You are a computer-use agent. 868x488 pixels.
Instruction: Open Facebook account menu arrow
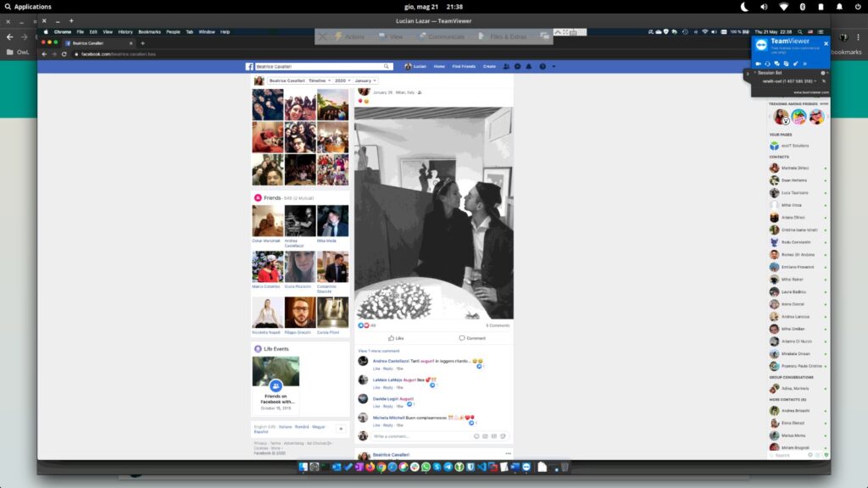pyautogui.click(x=554, y=66)
